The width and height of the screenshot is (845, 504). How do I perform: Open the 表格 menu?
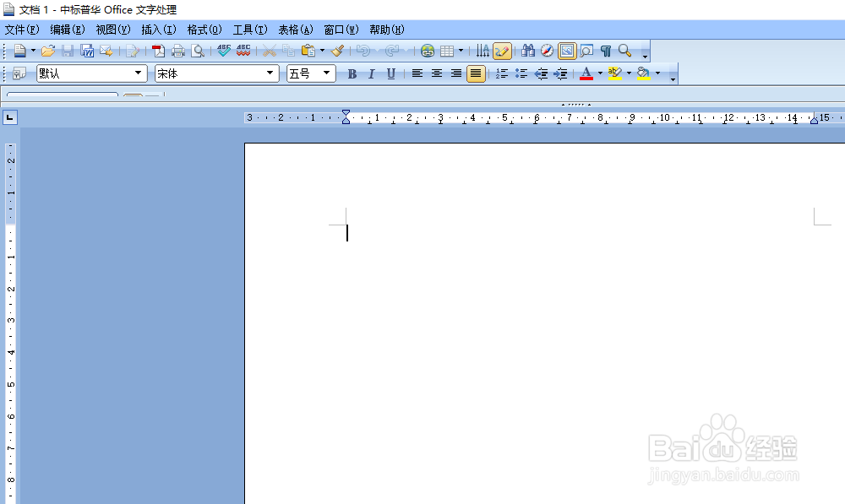(294, 29)
